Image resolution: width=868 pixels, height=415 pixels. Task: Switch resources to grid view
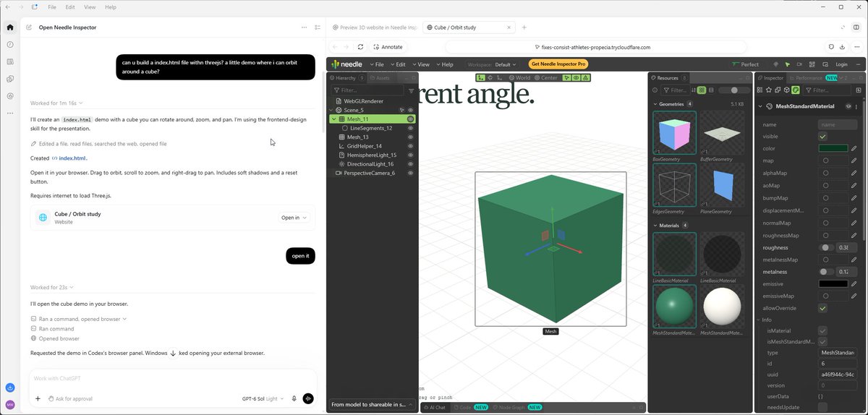tap(701, 90)
